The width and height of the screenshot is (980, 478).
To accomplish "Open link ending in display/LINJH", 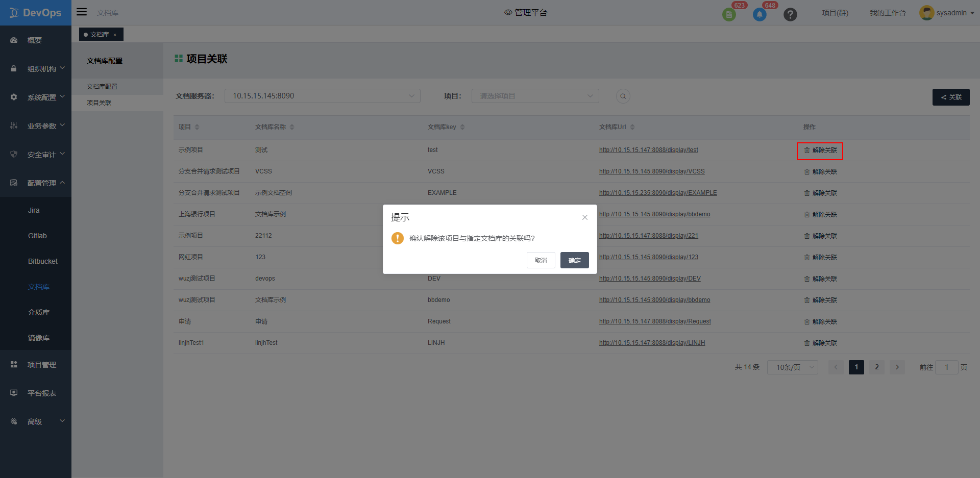I will (652, 343).
